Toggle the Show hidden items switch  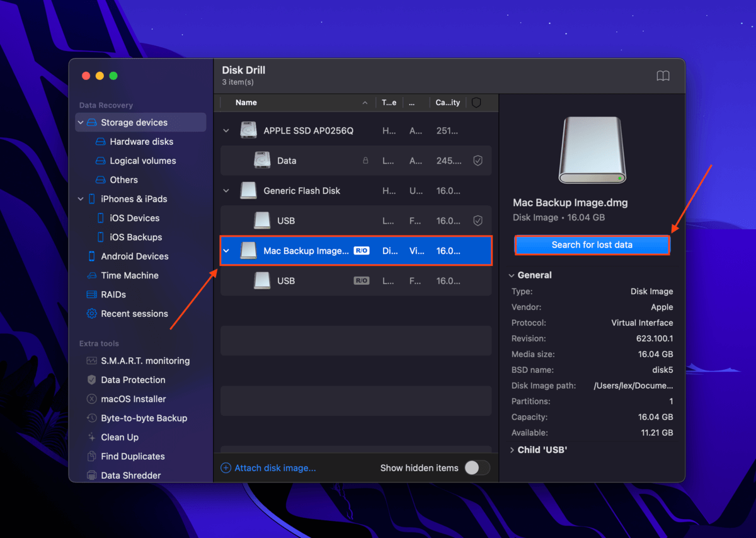(x=477, y=468)
